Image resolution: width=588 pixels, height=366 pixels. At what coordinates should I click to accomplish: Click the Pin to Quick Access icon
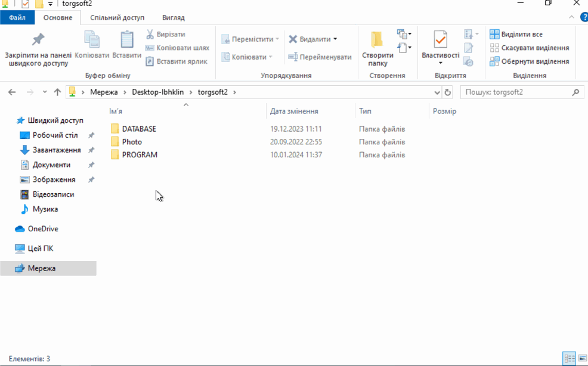coord(38,40)
